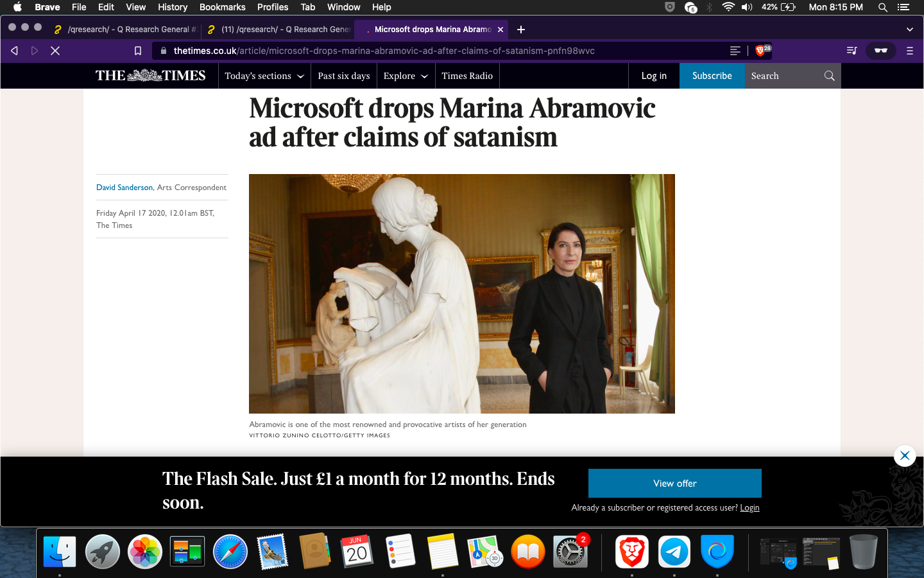The width and height of the screenshot is (924, 578).
Task: Open Mail stamp icon in Dock
Action: pyautogui.click(x=273, y=552)
